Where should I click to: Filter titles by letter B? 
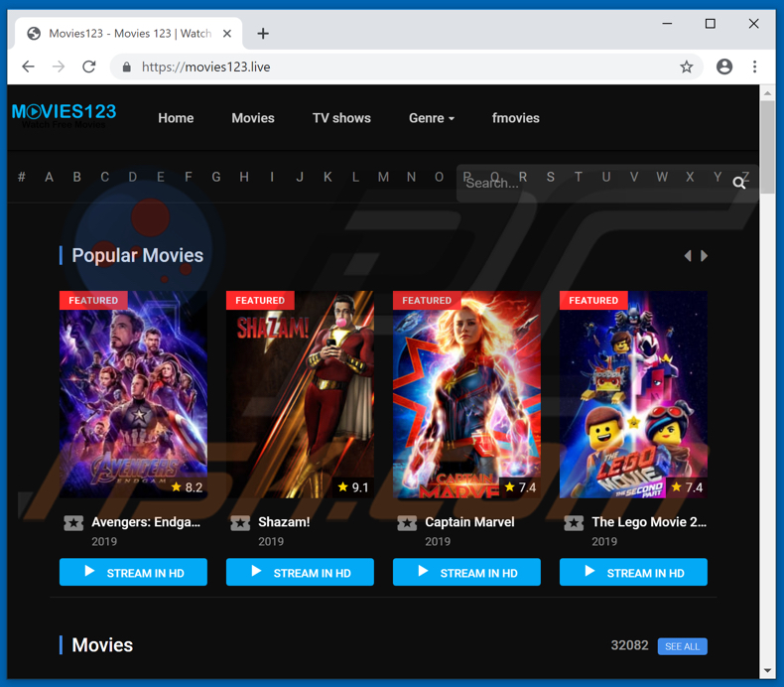point(77,177)
